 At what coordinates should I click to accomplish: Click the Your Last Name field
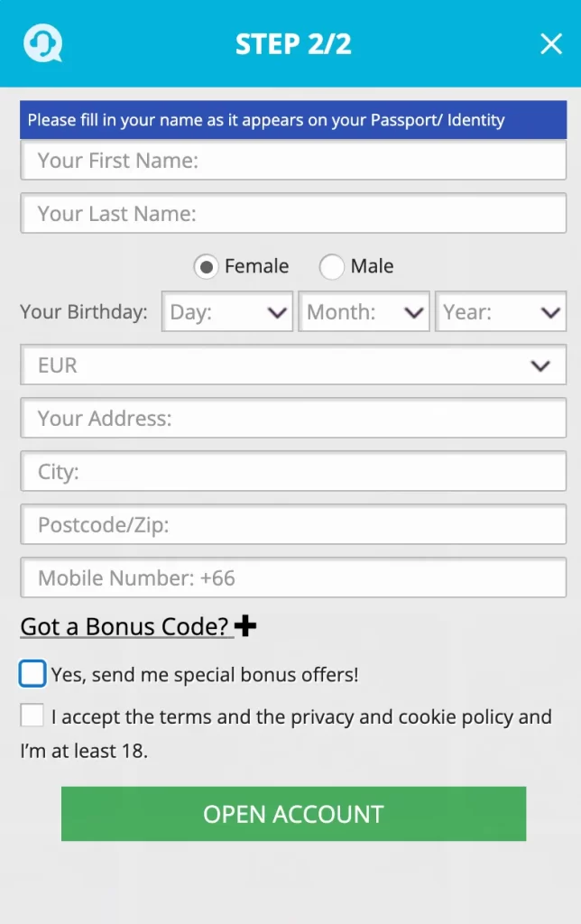pyautogui.click(x=293, y=213)
